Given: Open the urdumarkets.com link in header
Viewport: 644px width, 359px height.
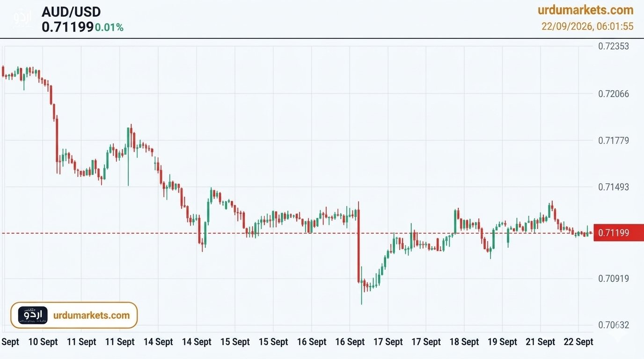Looking at the screenshot, I should click(585, 10).
